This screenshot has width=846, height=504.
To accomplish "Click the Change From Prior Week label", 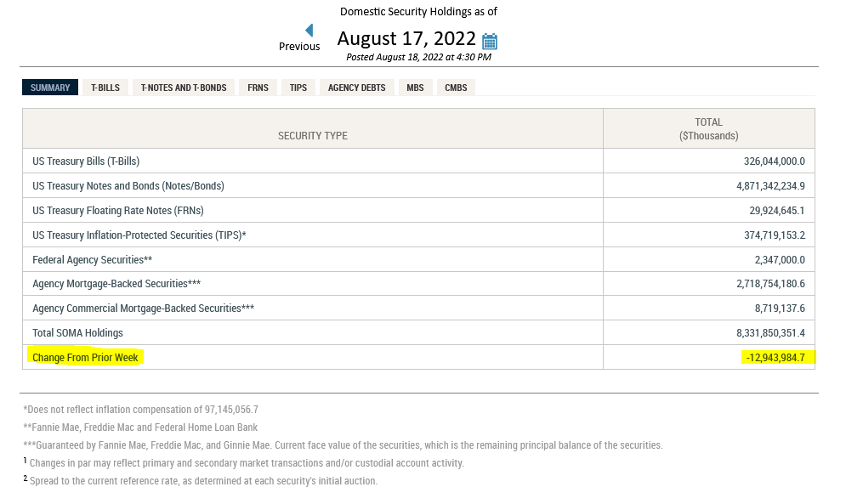I will (x=85, y=358).
